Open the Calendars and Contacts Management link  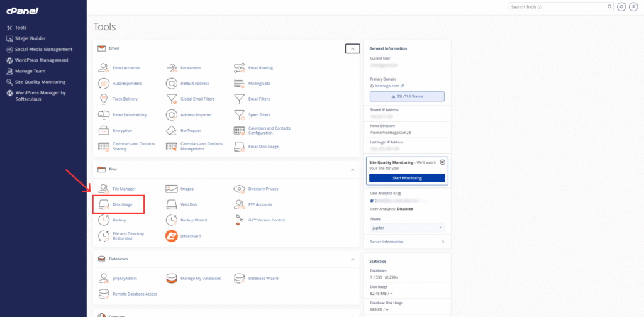pos(201,146)
